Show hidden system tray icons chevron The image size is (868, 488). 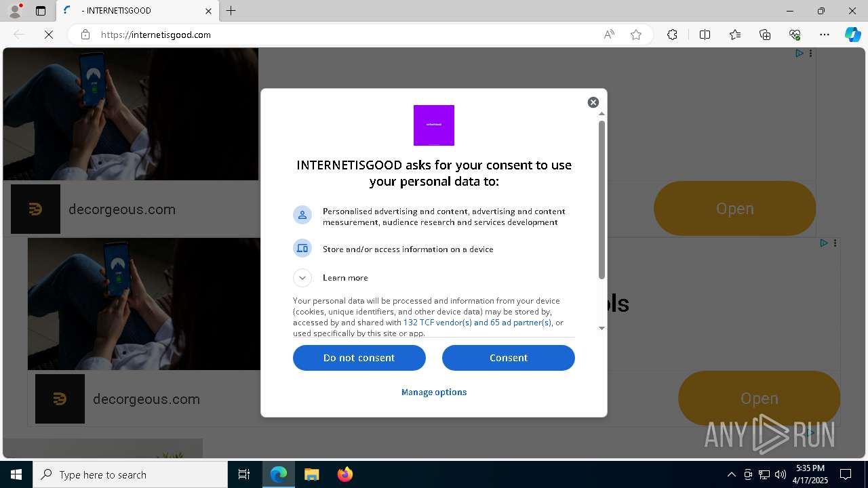(731, 474)
